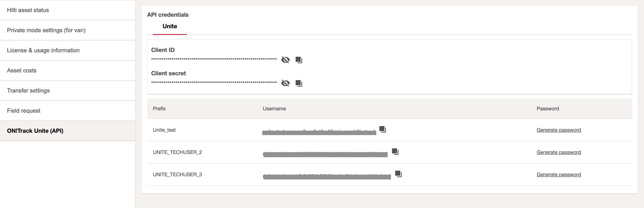Click the Username column header

click(x=274, y=109)
